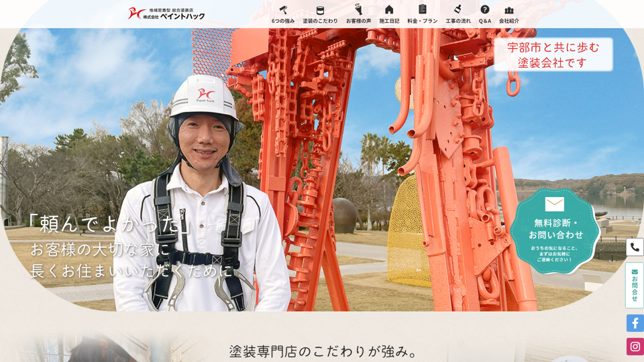Click the 宇部市と共に歩む塗装会社です banner
The width and height of the screenshot is (644, 362).
coord(553,55)
